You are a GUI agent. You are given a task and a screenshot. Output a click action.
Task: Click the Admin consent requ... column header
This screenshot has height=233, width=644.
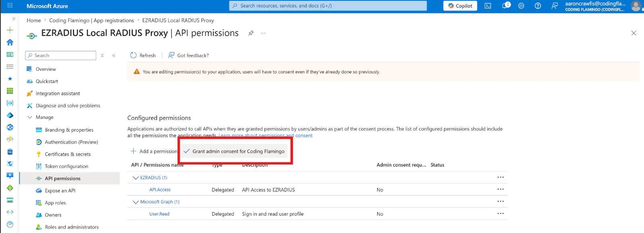(401, 165)
